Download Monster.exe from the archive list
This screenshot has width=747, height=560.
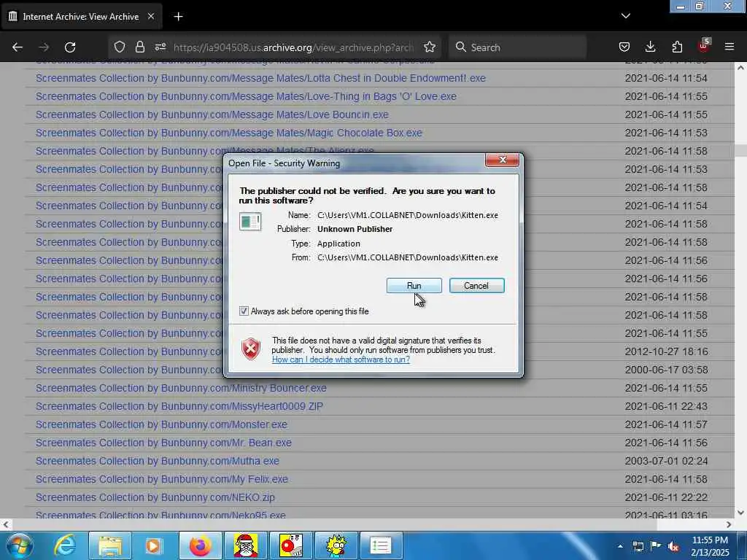pos(161,424)
